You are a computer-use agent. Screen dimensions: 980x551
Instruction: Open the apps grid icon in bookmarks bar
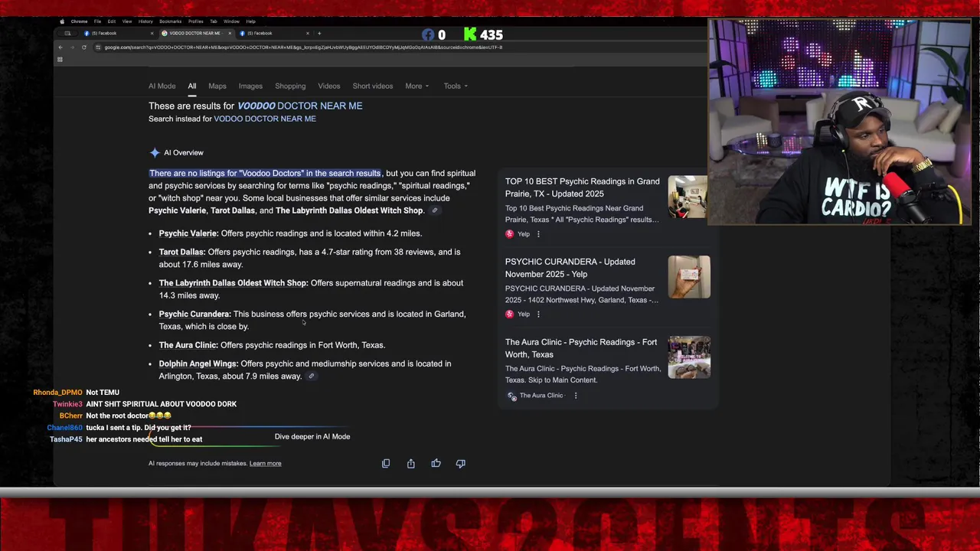pos(60,60)
